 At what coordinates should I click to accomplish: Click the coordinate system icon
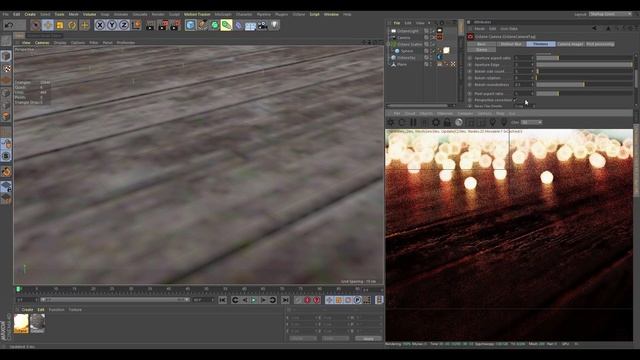click(x=136, y=25)
